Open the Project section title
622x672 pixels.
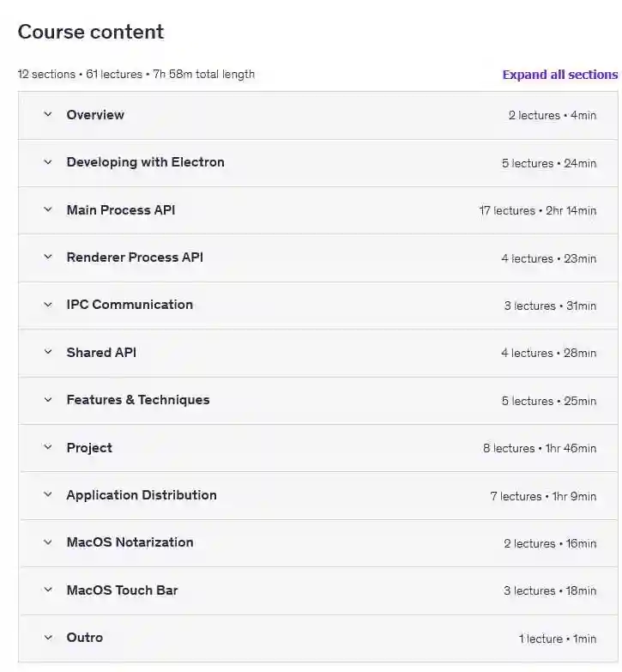click(89, 447)
